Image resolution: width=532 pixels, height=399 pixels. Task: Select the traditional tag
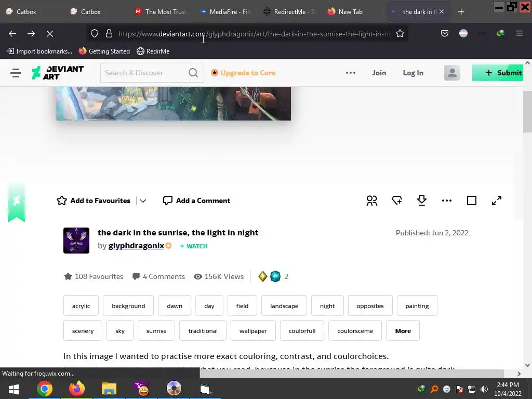pyautogui.click(x=203, y=330)
